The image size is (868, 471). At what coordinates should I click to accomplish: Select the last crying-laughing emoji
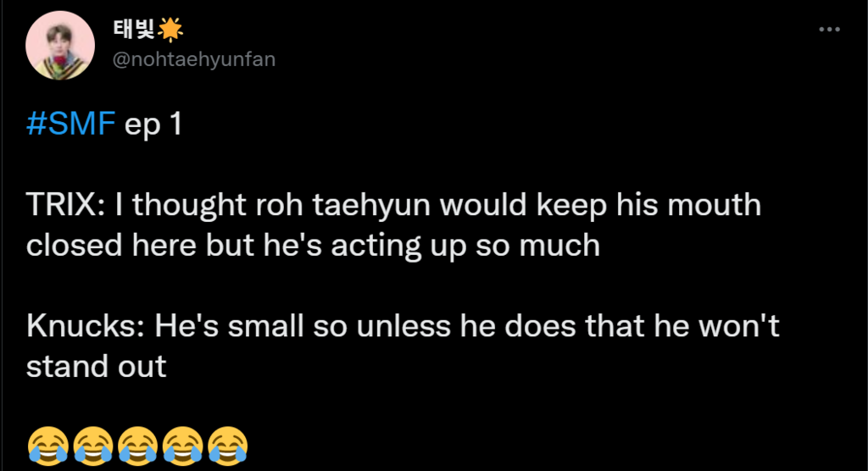pos(227,445)
